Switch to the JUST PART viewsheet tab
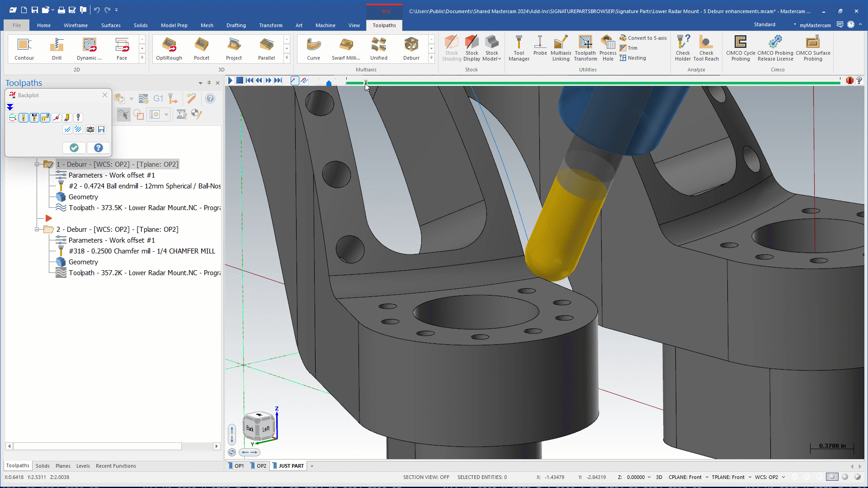 291,466
